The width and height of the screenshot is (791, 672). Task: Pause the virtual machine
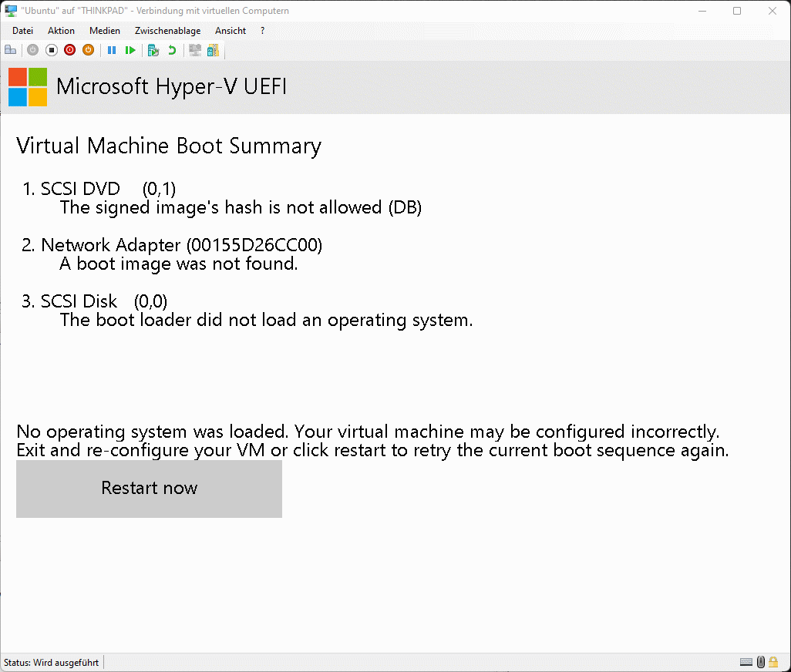pos(112,50)
